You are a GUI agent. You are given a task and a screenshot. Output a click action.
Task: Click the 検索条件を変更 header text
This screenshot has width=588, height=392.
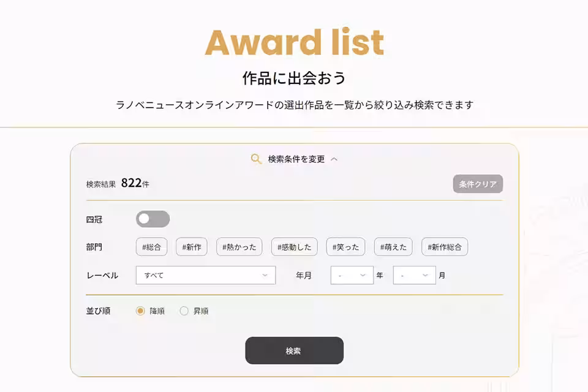coord(296,158)
